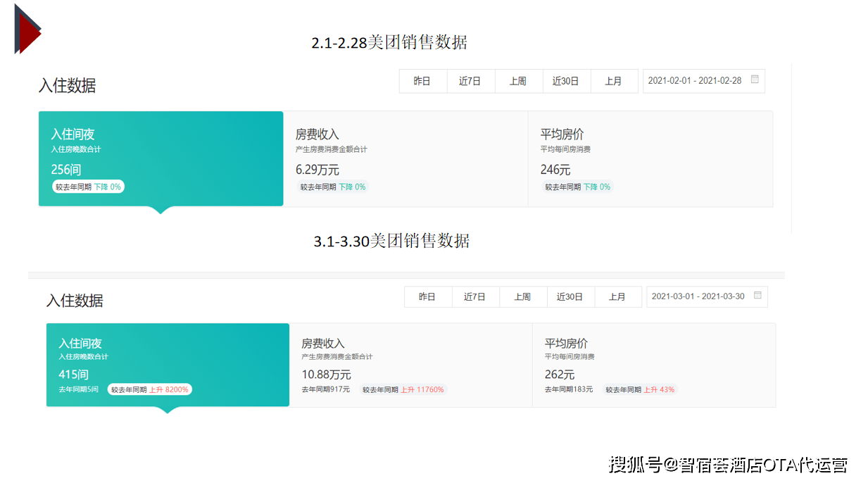Choose 近7日 in the March data panel

click(x=475, y=297)
